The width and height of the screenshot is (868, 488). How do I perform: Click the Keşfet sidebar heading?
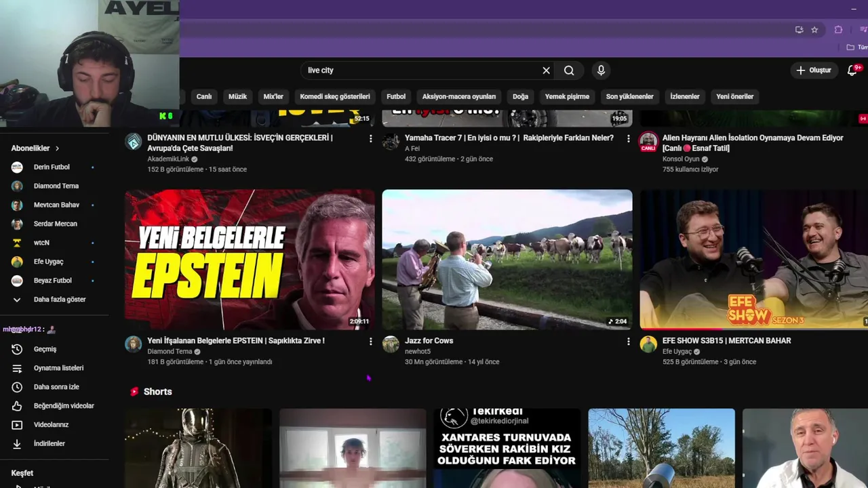click(x=22, y=473)
